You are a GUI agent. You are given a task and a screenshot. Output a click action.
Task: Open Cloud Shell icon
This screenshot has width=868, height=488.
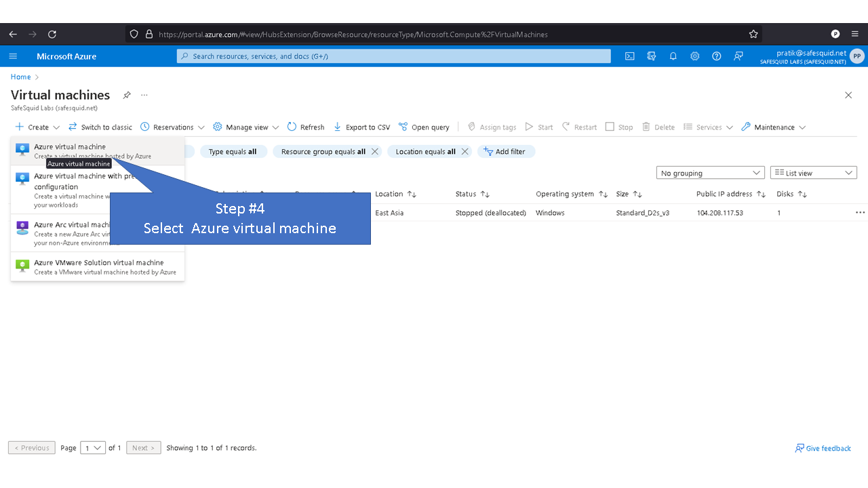(630, 56)
